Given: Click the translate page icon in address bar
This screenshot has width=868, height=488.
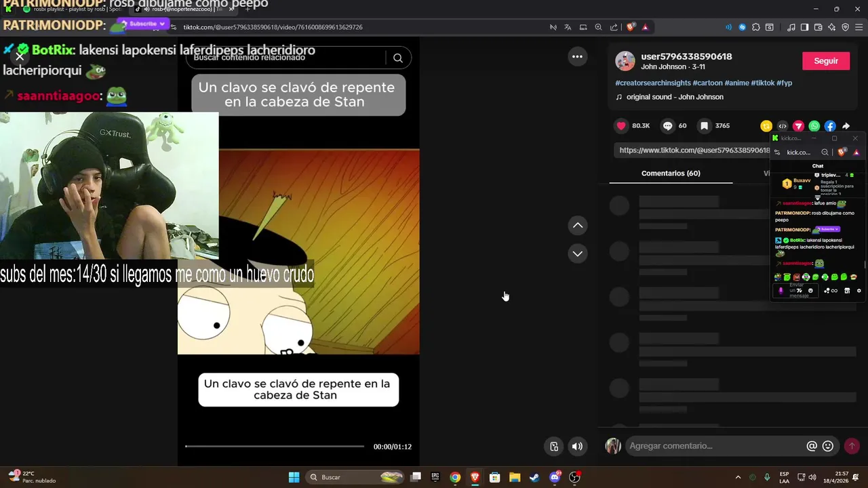Looking at the screenshot, I should coord(568,27).
